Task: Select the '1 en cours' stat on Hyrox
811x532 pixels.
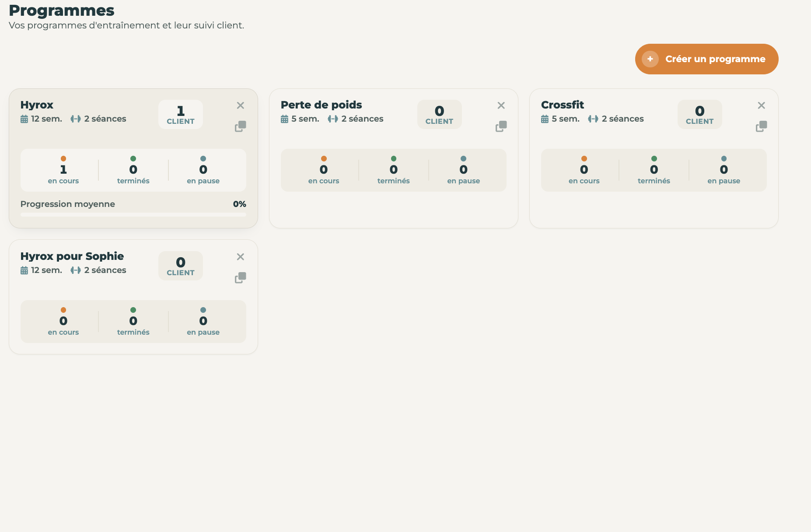Action: (63, 170)
